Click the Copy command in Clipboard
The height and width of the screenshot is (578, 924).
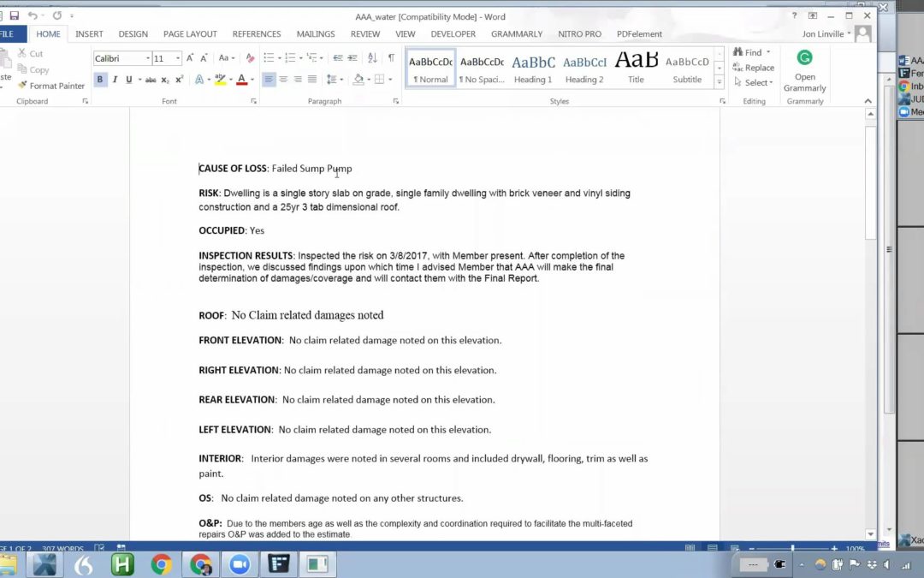pos(33,69)
